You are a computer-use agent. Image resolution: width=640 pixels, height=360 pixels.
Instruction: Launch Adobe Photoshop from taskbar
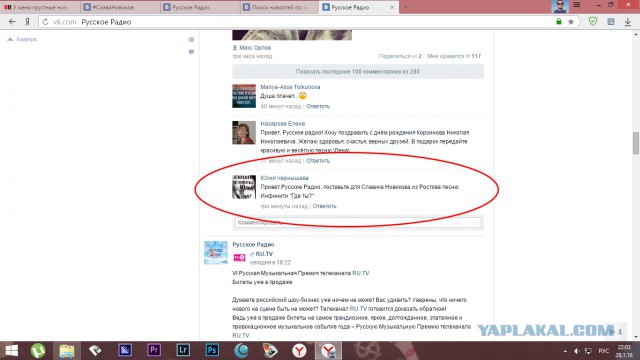point(212,350)
